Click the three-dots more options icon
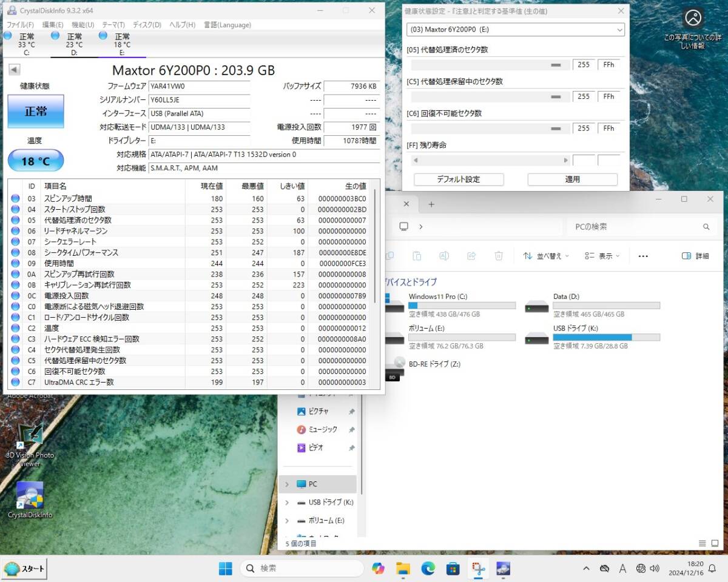 click(x=643, y=256)
